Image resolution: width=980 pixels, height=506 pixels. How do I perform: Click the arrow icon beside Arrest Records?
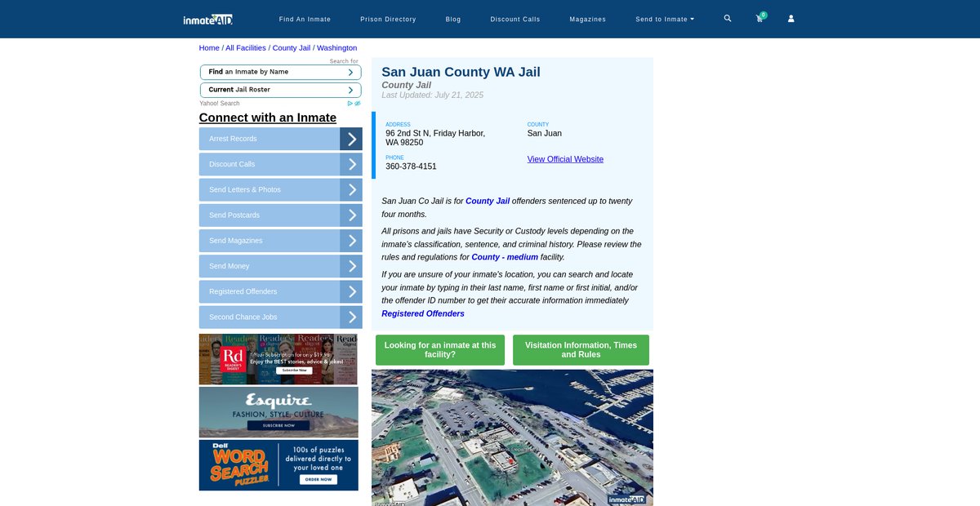(x=351, y=139)
